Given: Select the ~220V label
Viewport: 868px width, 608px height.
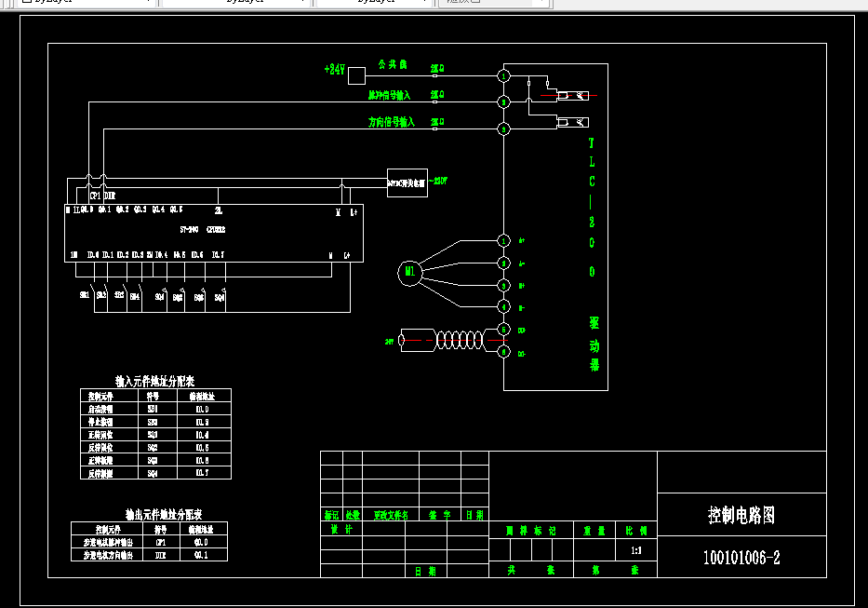Looking at the screenshot, I should 438,181.
